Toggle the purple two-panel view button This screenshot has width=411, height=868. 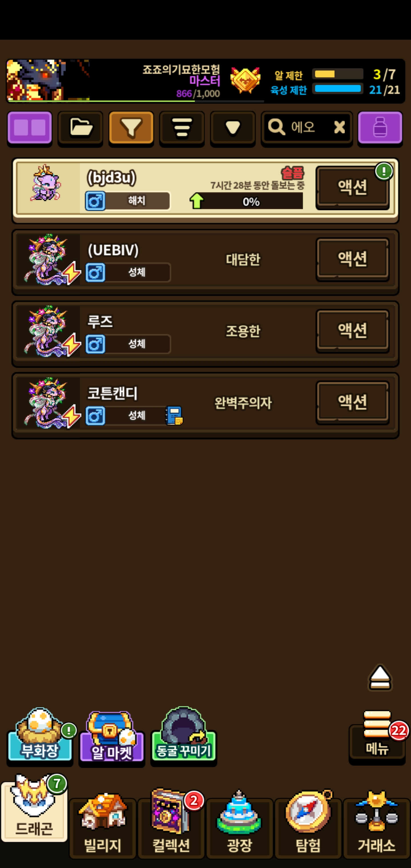point(30,128)
